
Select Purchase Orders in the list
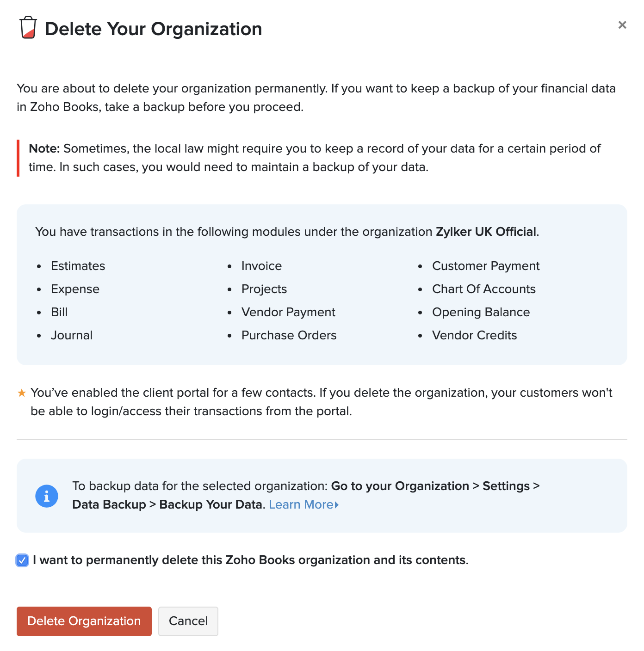289,335
